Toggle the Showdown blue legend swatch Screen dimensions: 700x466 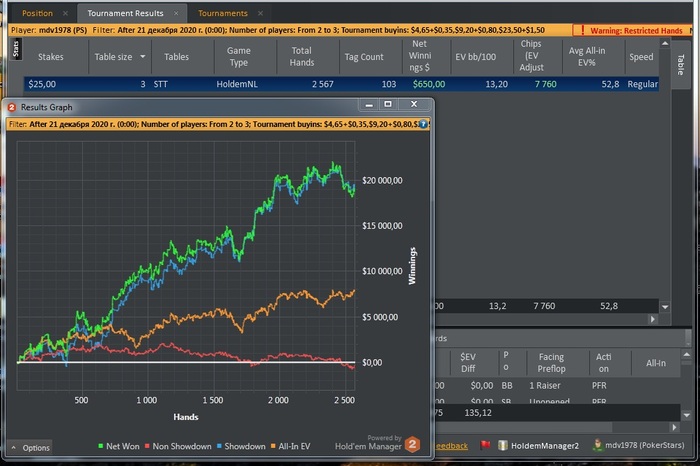point(219,446)
